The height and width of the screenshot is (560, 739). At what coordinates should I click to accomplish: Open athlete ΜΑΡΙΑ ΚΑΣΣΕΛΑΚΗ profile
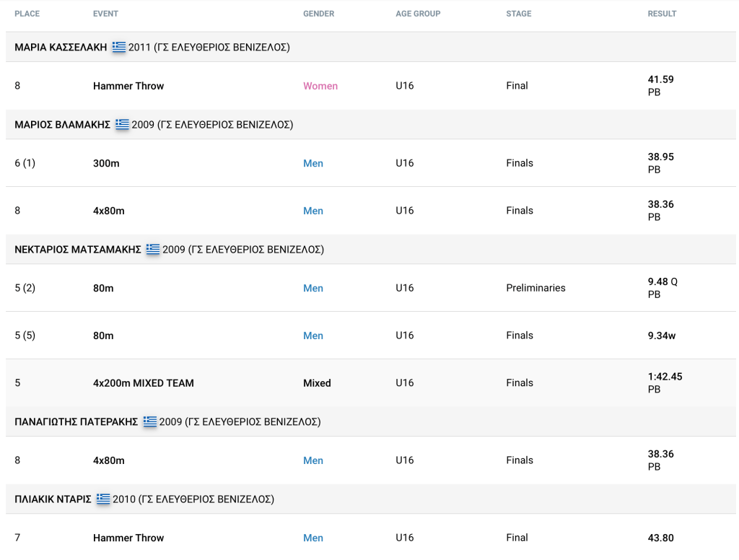tap(61, 48)
